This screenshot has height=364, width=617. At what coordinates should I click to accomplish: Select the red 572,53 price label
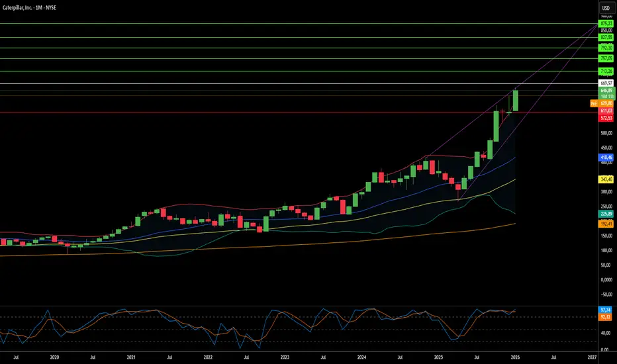point(606,117)
